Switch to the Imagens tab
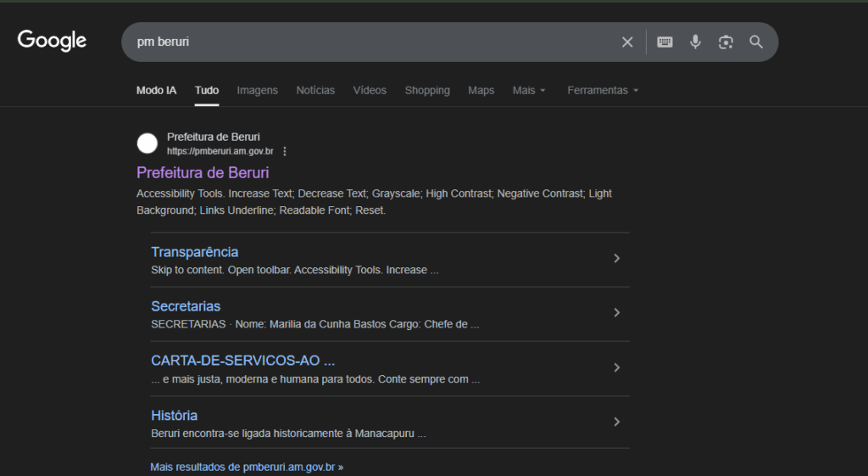The height and width of the screenshot is (476, 868). point(257,90)
